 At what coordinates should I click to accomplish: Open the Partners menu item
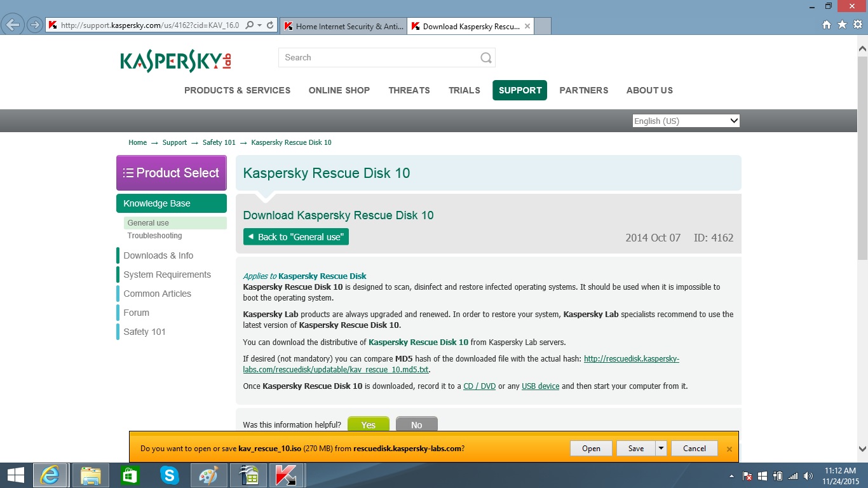click(x=584, y=90)
